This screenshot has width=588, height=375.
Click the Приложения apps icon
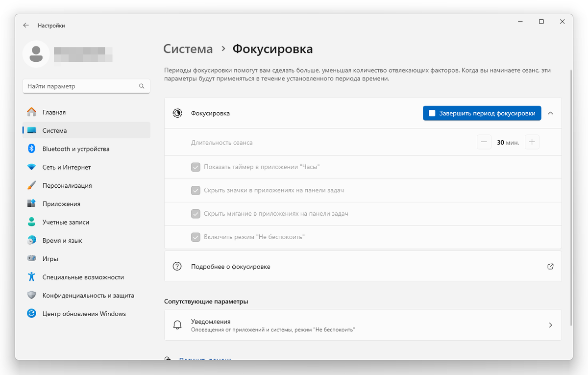click(32, 204)
